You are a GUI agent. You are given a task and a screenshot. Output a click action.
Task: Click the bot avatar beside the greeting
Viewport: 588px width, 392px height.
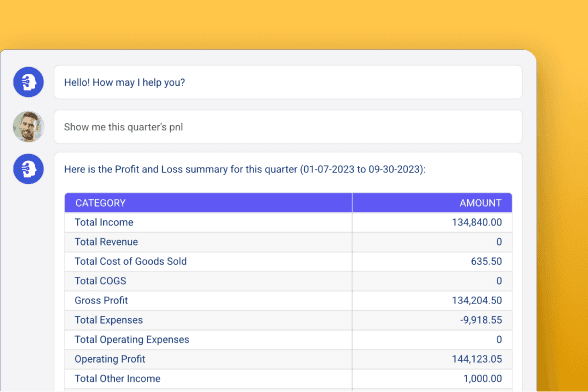[x=28, y=82]
